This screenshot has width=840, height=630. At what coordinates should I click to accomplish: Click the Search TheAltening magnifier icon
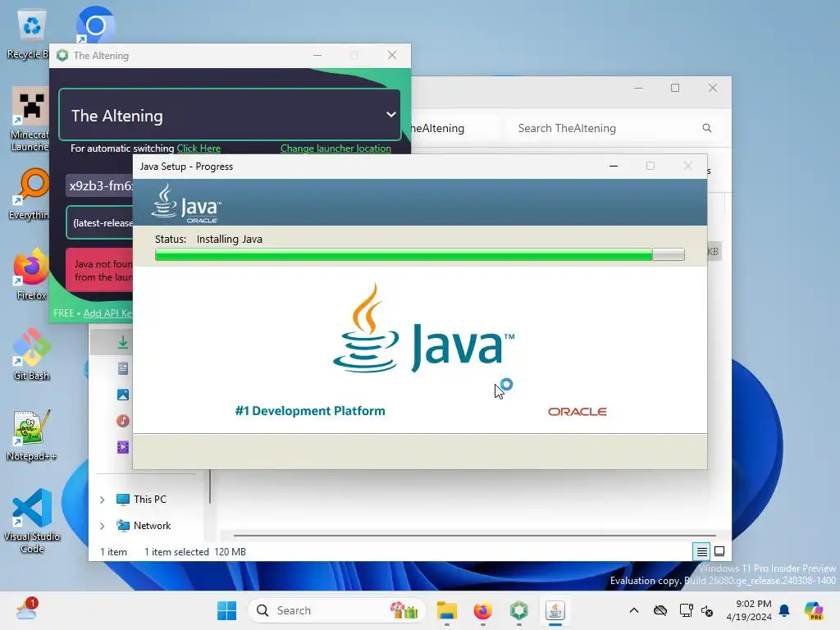point(707,128)
